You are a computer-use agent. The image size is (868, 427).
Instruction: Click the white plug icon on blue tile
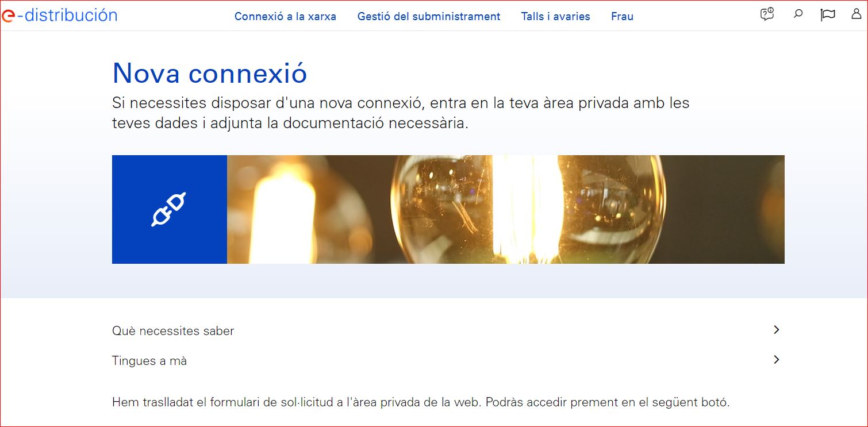(169, 209)
